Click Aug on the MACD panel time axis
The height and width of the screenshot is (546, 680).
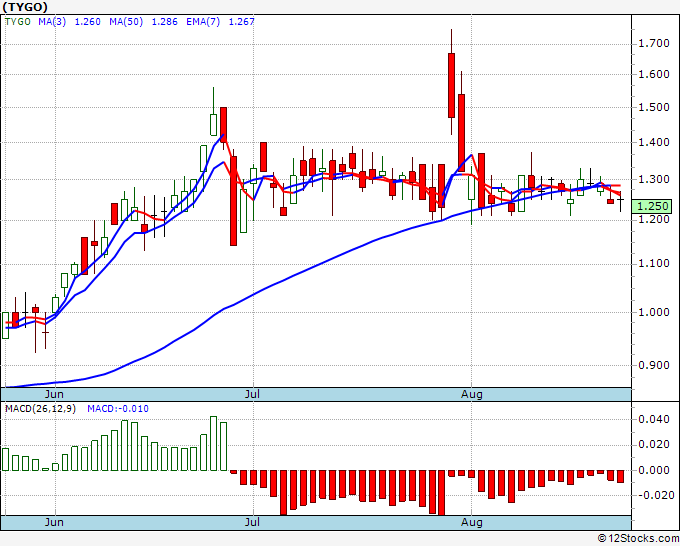pyautogui.click(x=471, y=522)
